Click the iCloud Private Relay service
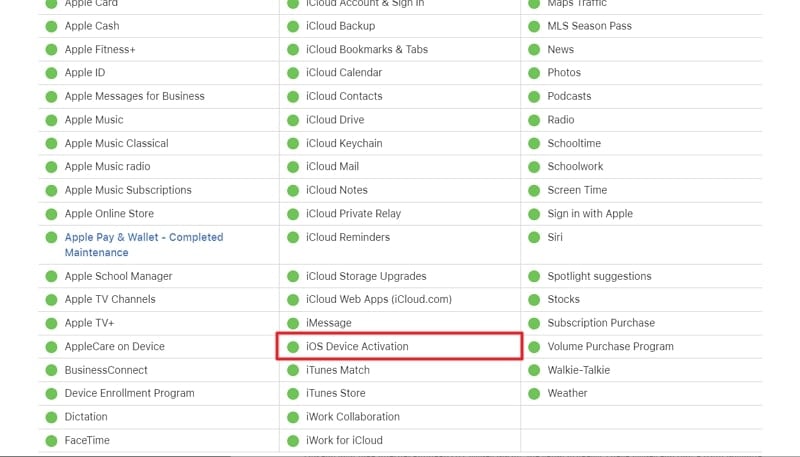This screenshot has width=800, height=457. (x=353, y=214)
